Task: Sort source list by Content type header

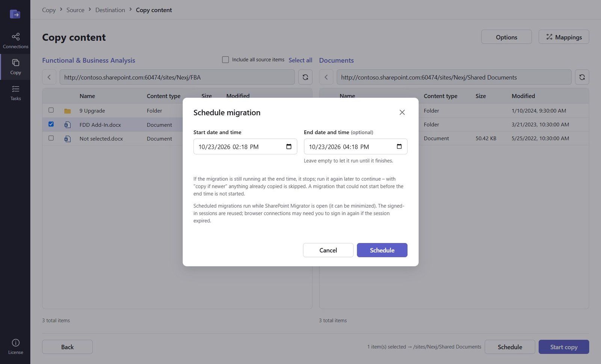Action: pos(163,96)
